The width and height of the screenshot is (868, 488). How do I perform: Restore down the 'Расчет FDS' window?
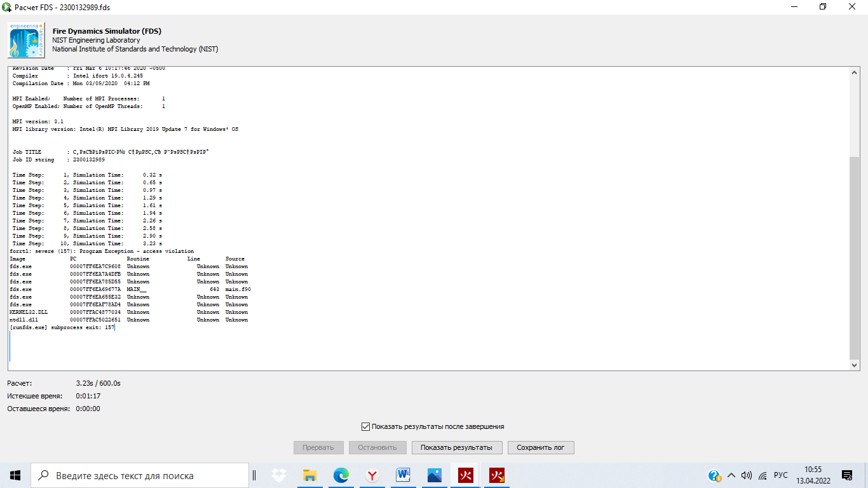824,6
